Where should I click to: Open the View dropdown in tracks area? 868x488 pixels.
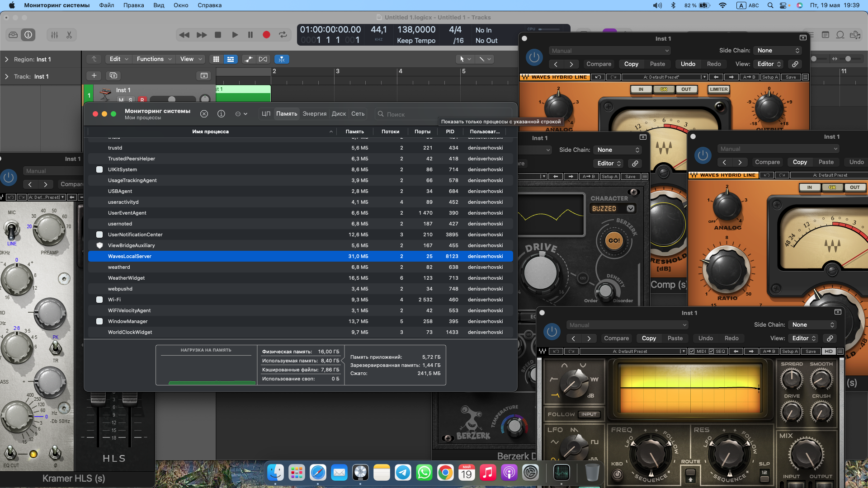191,59
